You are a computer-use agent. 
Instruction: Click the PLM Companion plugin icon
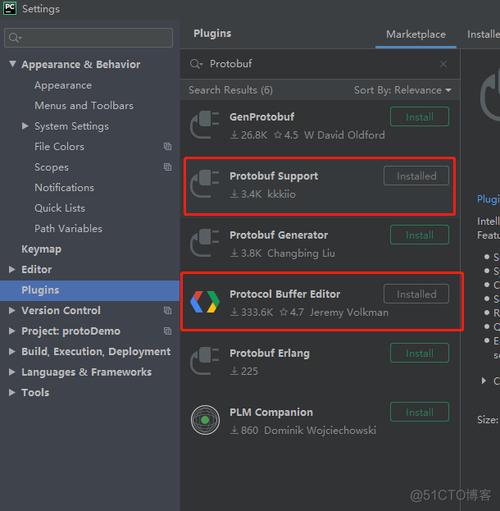205,420
